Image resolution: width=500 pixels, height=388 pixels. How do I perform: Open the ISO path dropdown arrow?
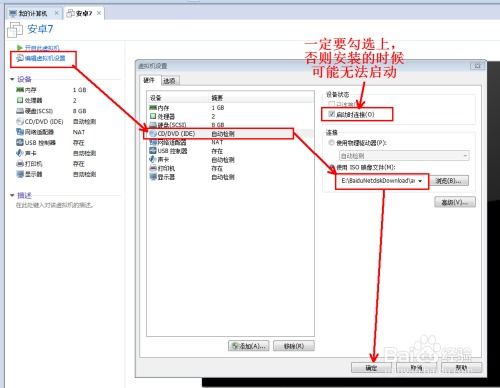[x=420, y=181]
